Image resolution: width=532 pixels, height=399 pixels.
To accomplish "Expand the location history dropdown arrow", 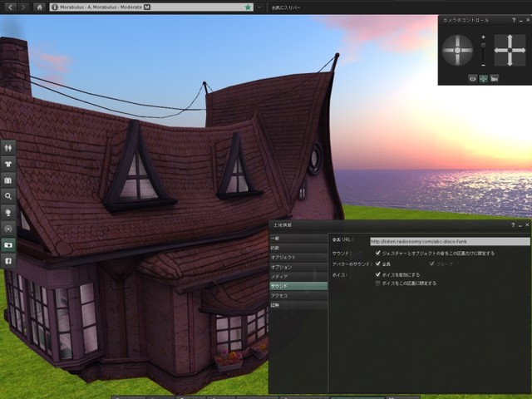I will 259,7.
